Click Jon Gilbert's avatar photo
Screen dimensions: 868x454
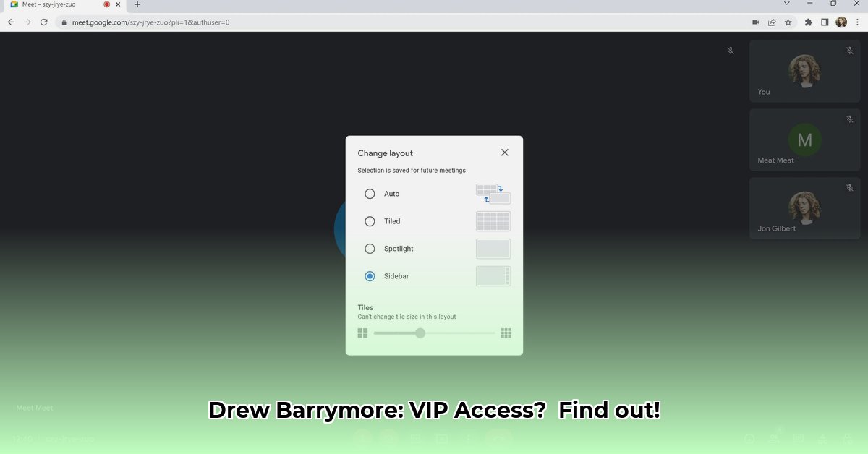click(x=804, y=207)
